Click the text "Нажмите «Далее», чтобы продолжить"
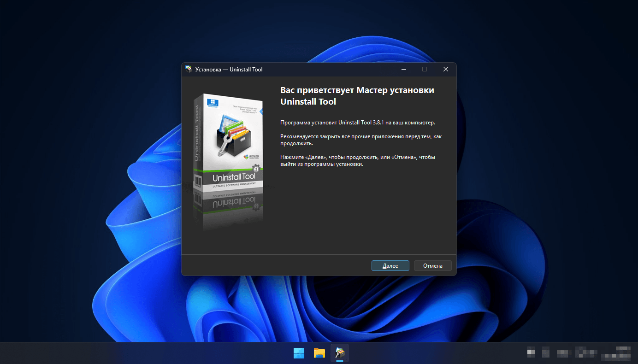Viewport: 638px width, 364px height. 329,157
